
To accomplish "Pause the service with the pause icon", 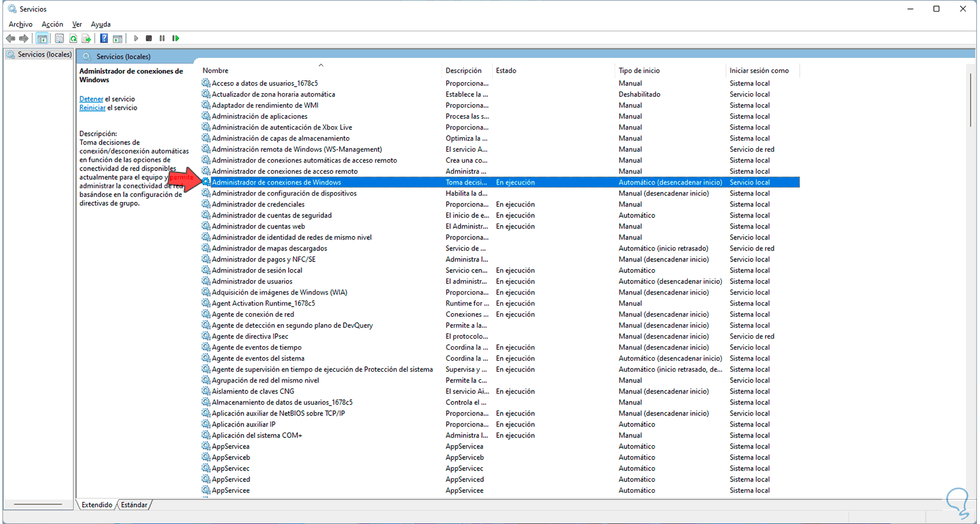I will 162,38.
